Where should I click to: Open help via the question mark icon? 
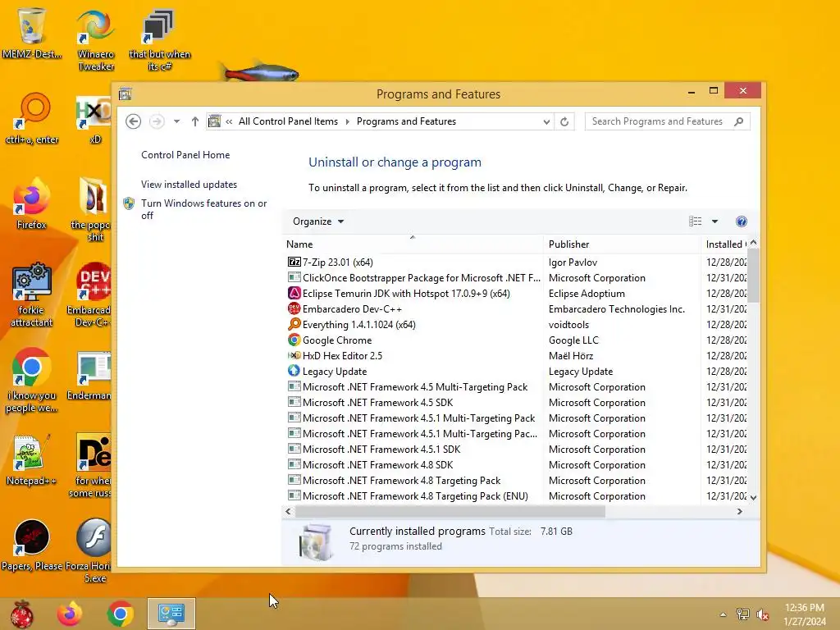pyautogui.click(x=742, y=221)
